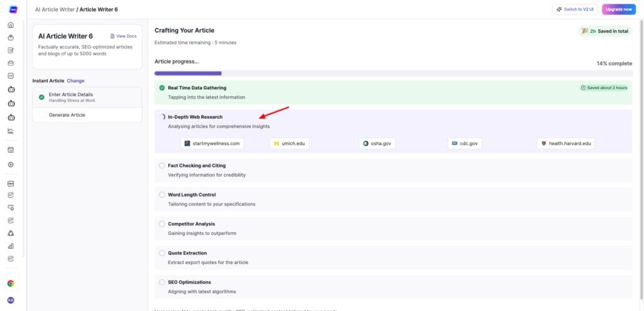Open the health.harvard.edu source chip
The width and height of the screenshot is (644, 311).
(565, 144)
